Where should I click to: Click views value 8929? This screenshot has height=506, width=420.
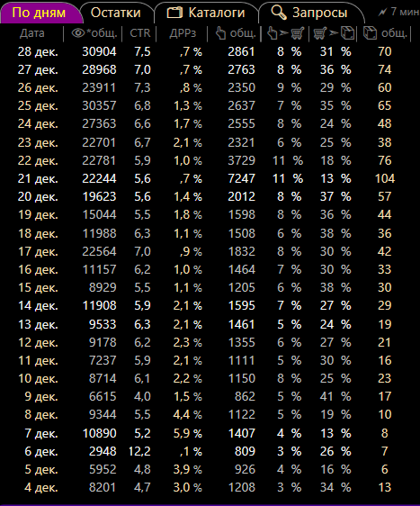[x=103, y=288]
